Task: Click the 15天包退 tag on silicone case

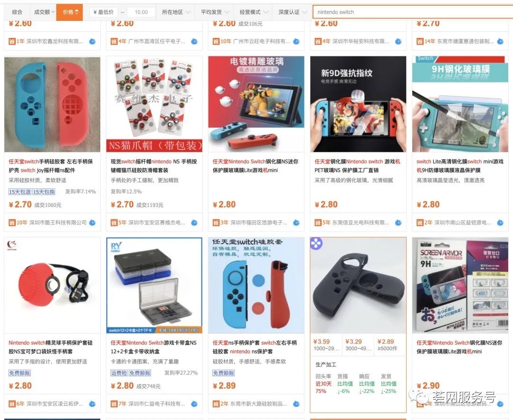Action: [19, 192]
